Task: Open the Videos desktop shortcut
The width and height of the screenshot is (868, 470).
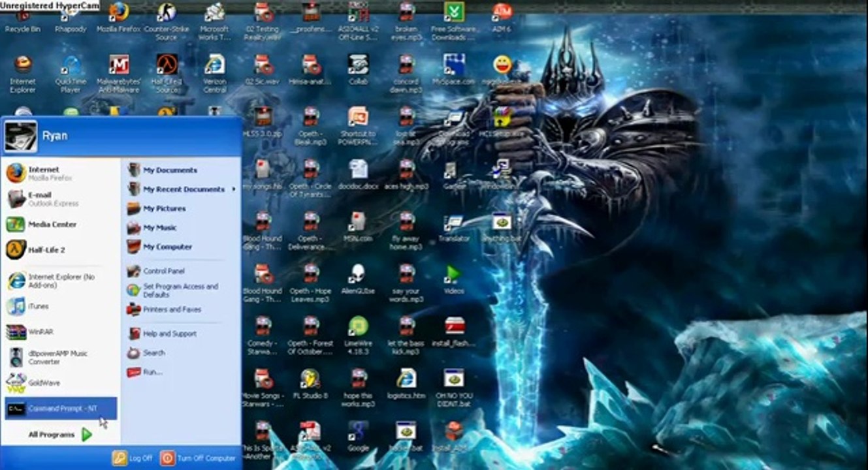Action: click(454, 279)
